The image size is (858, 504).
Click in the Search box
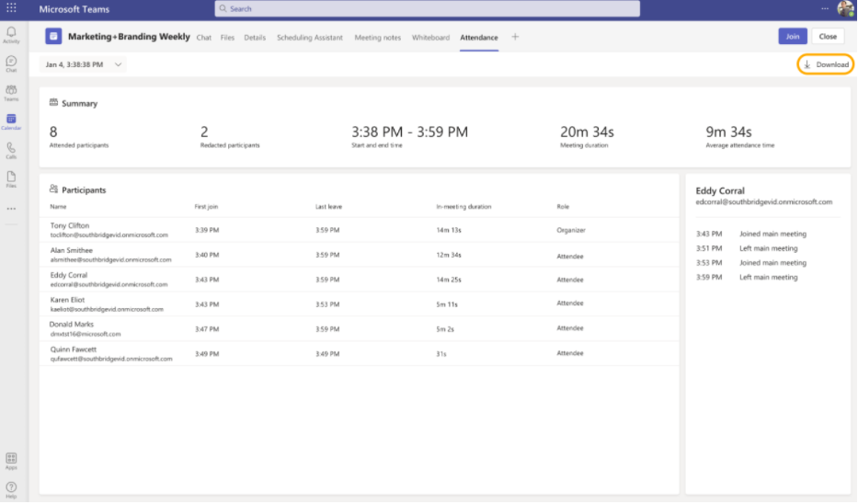pyautogui.click(x=428, y=9)
